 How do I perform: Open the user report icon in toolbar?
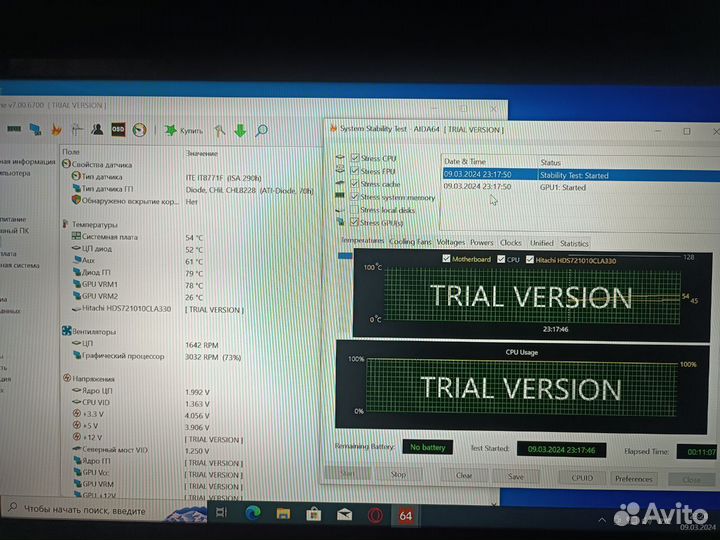coord(97,129)
